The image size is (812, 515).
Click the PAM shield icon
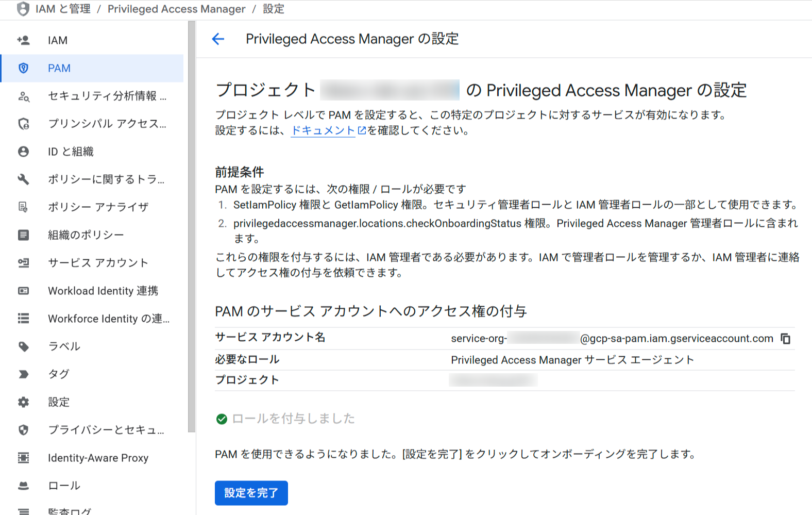23,68
